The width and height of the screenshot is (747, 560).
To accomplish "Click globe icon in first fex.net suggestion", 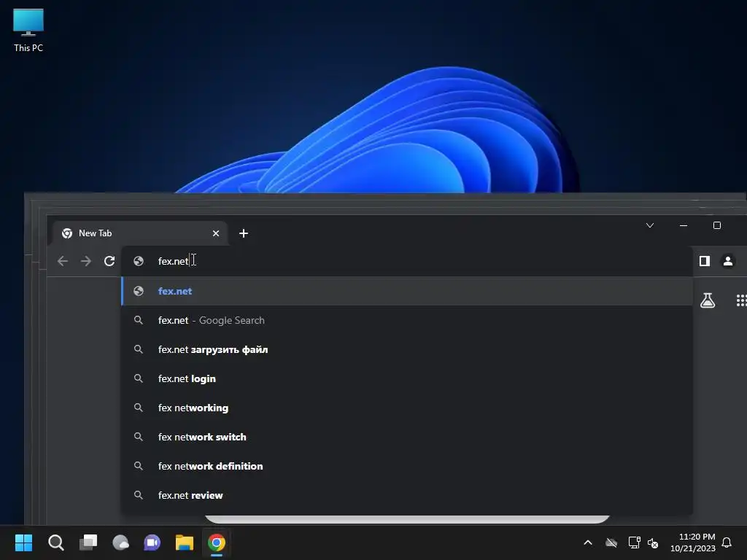I will pos(139,291).
